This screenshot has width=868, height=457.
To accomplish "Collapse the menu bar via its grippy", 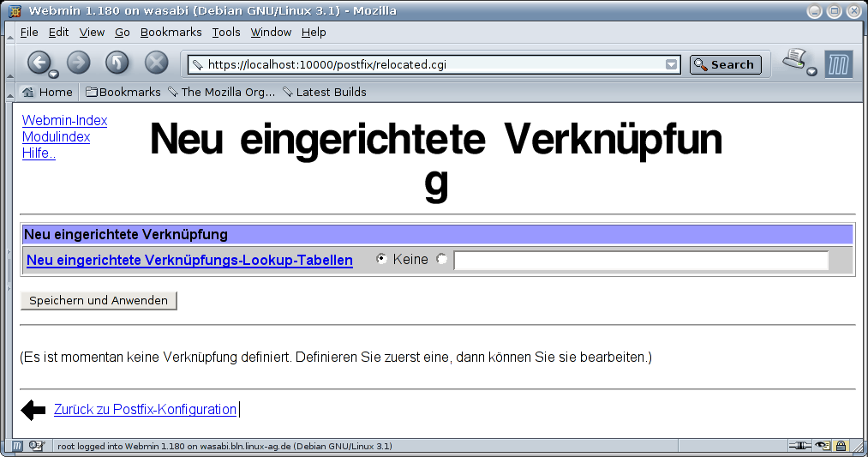I will coord(10,33).
